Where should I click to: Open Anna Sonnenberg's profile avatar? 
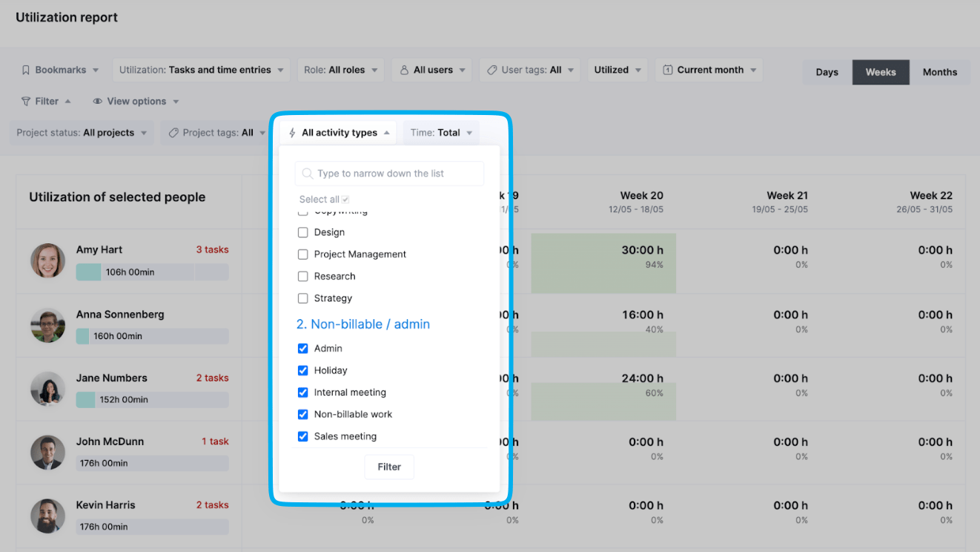(47, 325)
